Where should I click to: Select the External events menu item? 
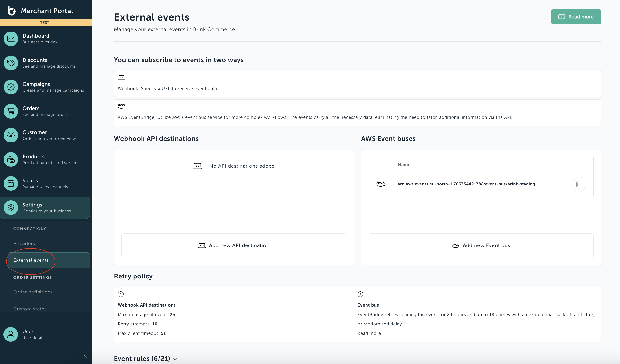[x=31, y=260]
